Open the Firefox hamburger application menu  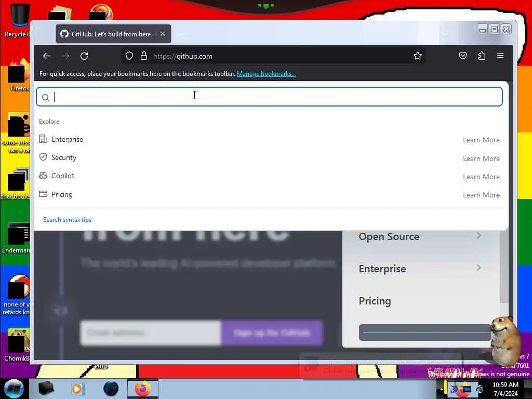tap(500, 56)
